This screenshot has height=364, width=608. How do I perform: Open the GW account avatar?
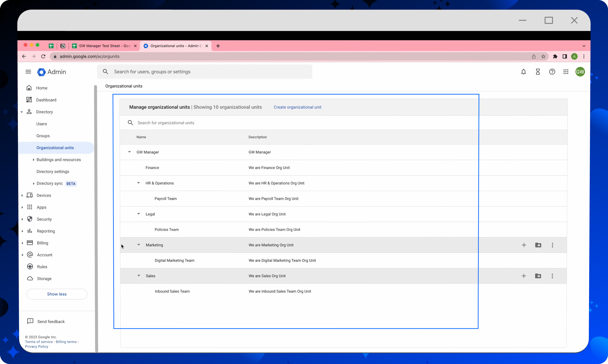(580, 72)
